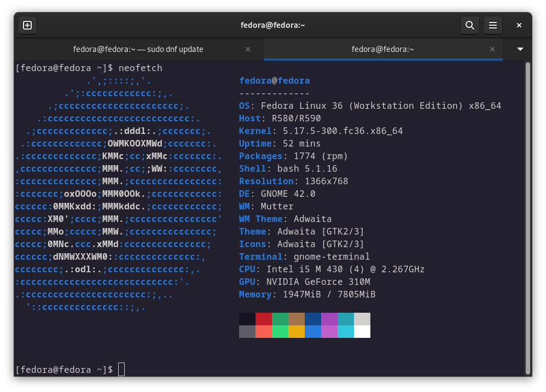
Task: Close the terminal window
Action: [519, 25]
